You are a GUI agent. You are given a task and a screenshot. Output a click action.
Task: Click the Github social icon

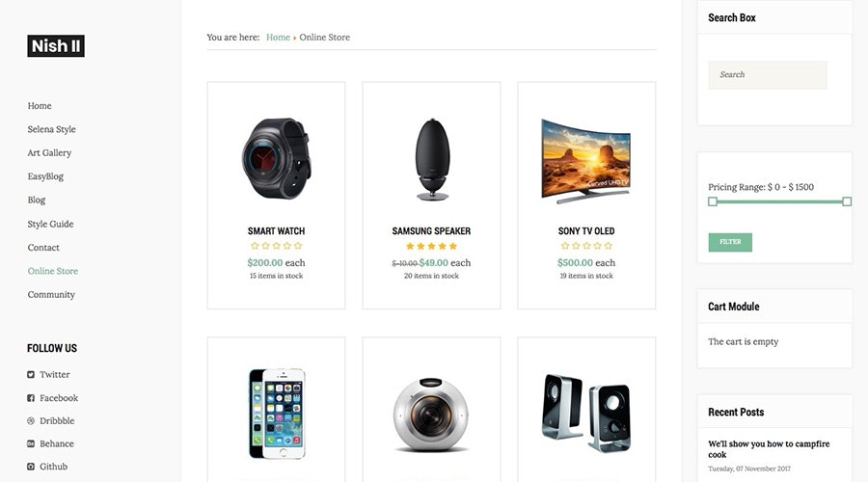[31, 467]
